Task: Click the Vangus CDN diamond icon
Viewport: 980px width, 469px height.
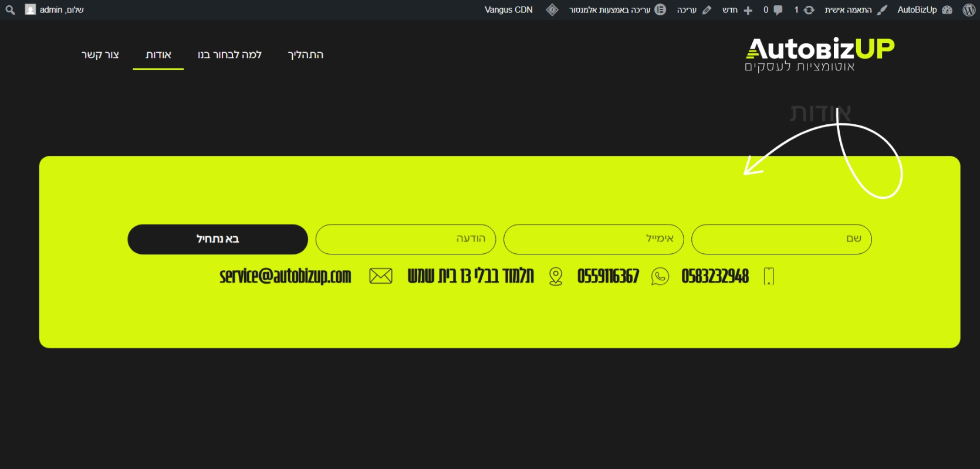Action: click(552, 10)
